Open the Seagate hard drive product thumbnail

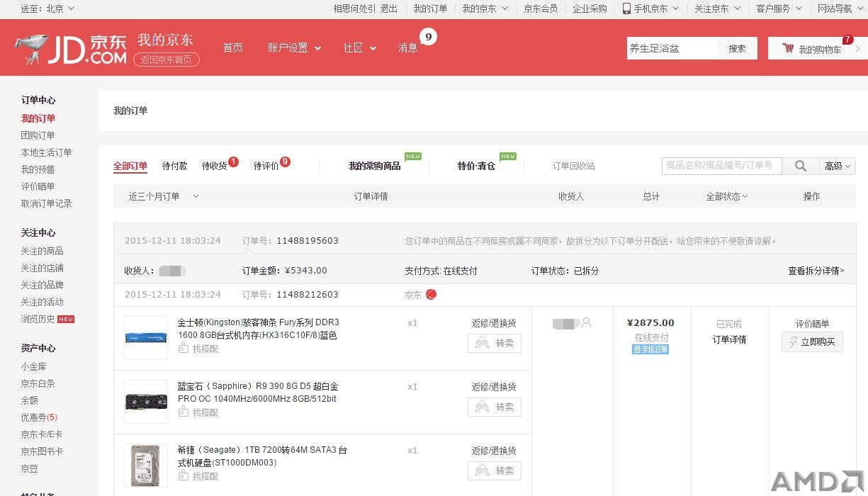tap(146, 466)
